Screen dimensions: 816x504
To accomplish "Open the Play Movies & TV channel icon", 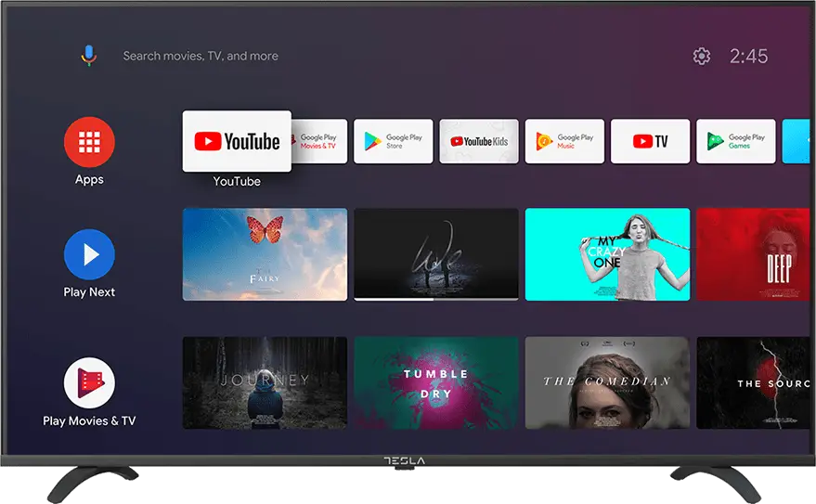I will 89,382.
